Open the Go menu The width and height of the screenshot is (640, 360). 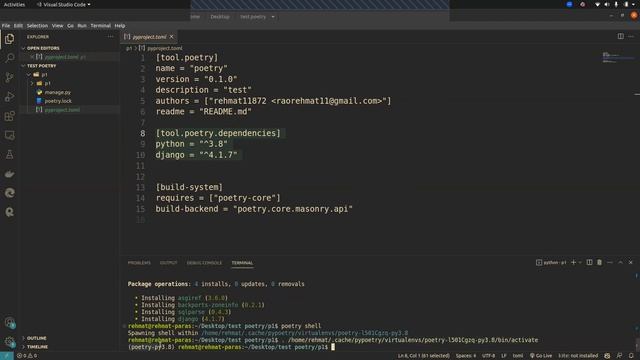click(70, 26)
